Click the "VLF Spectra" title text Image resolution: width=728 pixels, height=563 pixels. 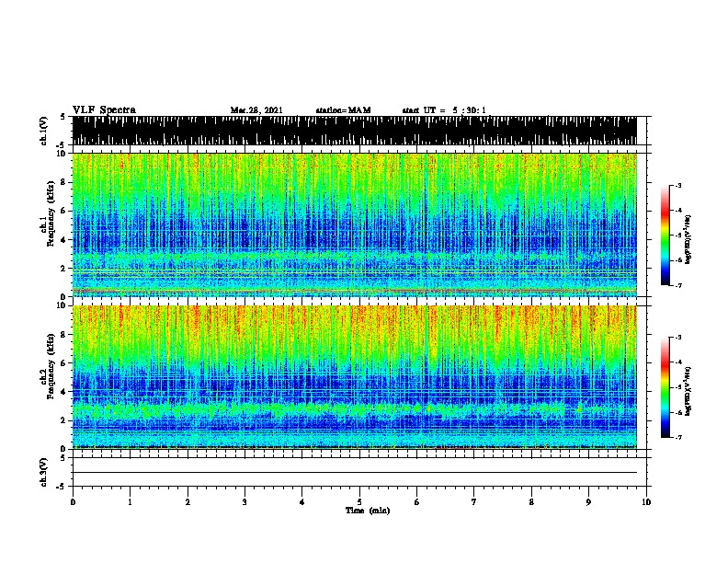[104, 110]
